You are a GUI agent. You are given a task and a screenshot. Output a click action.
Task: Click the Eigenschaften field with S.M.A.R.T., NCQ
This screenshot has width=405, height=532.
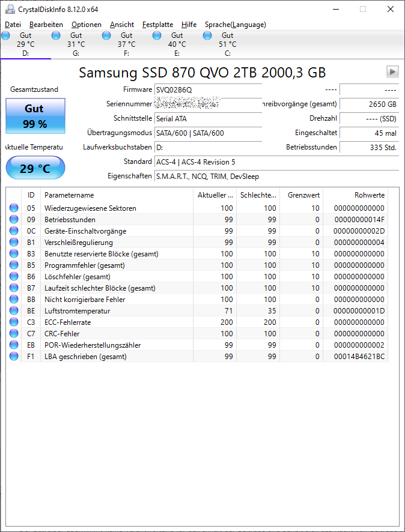tap(276, 177)
